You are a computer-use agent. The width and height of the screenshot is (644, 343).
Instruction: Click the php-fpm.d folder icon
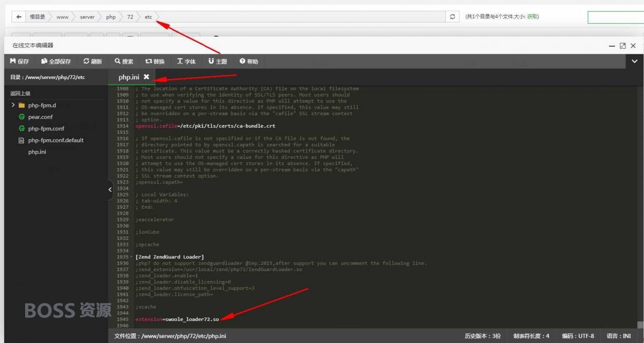coord(22,106)
